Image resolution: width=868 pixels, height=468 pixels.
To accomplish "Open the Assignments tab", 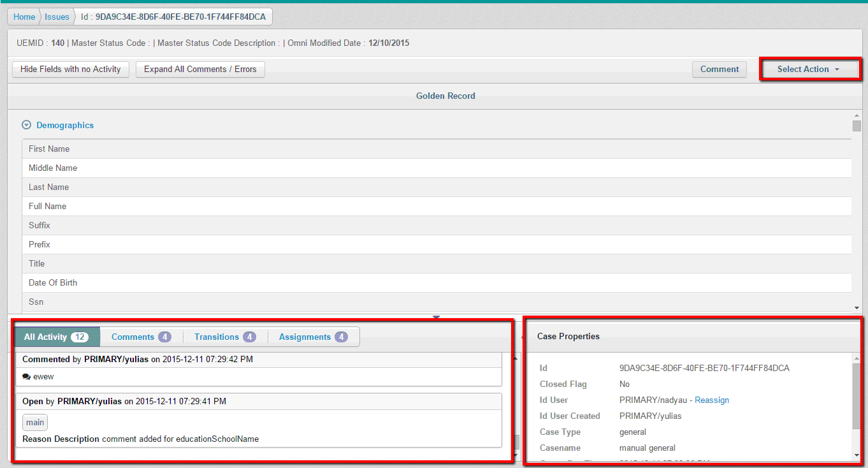I will pos(313,337).
